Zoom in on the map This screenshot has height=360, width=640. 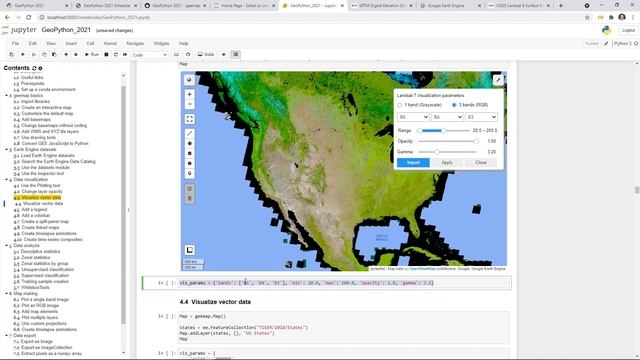(x=189, y=94)
